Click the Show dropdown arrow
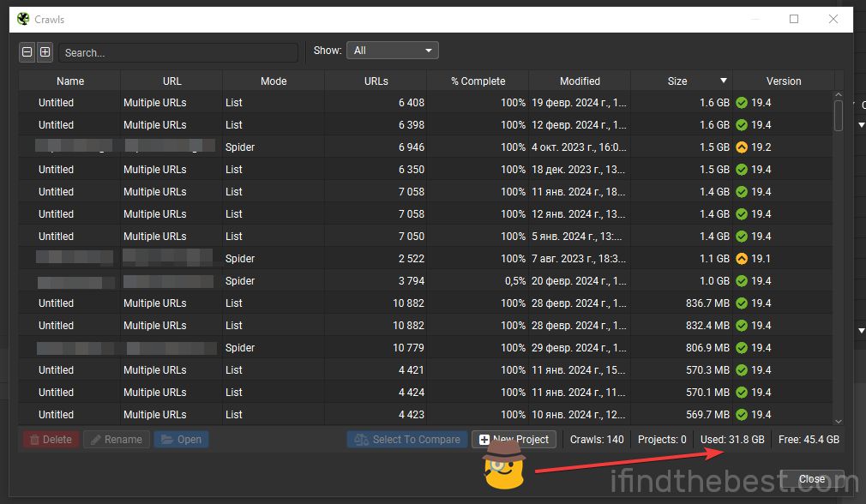 (x=427, y=50)
